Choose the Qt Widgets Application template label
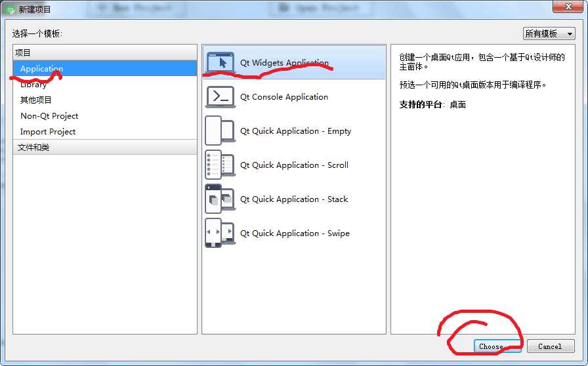This screenshot has height=366, width=588. pyautogui.click(x=284, y=62)
